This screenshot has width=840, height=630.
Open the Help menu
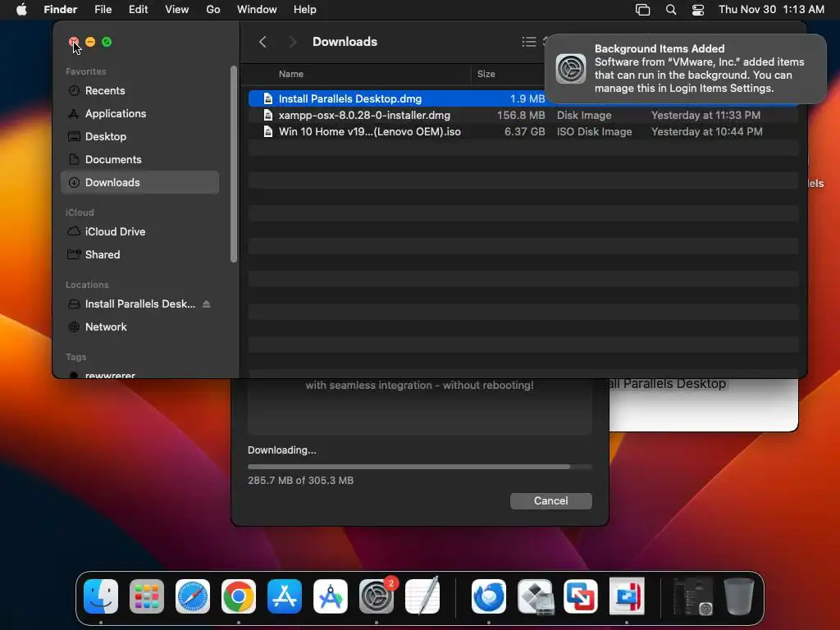pyautogui.click(x=305, y=10)
